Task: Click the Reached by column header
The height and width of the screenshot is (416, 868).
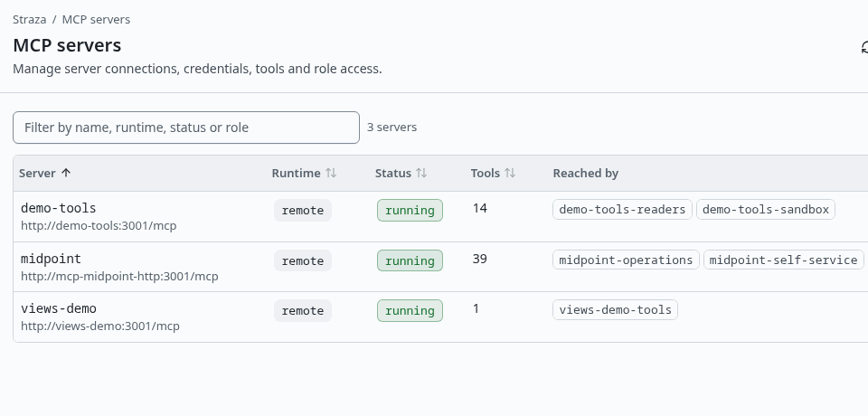Action: click(x=586, y=173)
